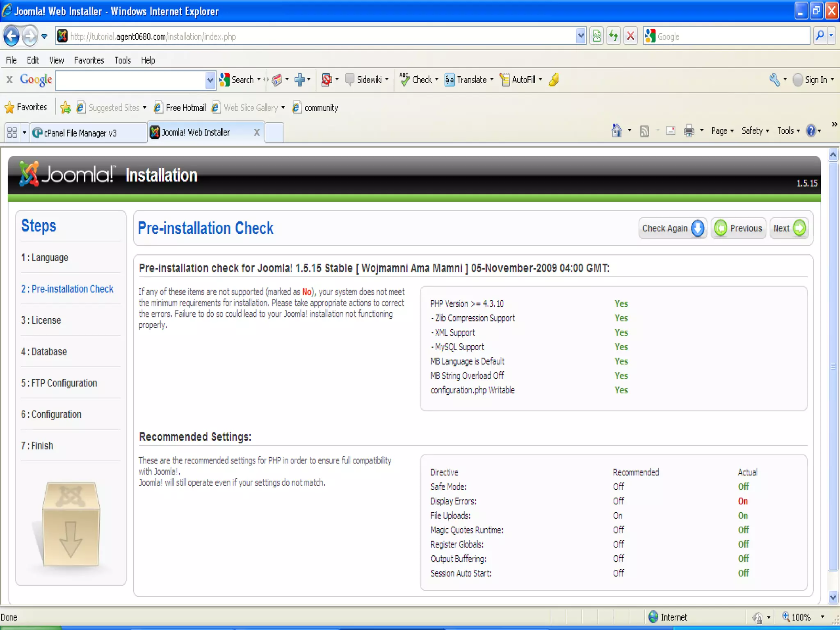
Task: Click the browser Back arrow button
Action: click(11, 36)
